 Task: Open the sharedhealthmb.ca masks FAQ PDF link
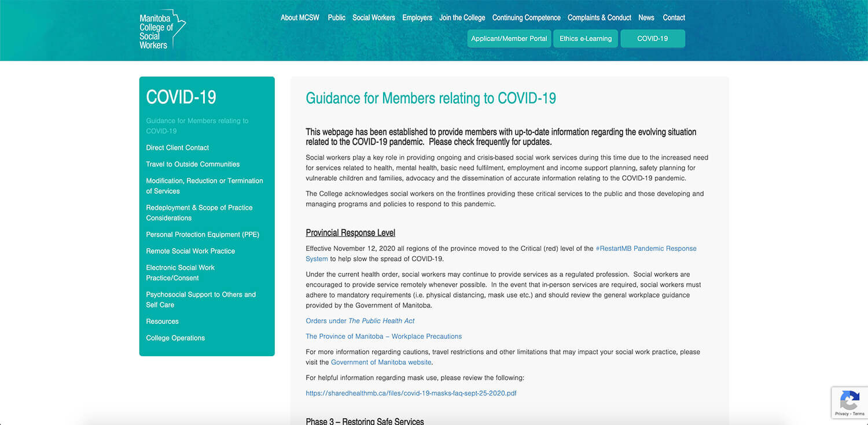pos(411,393)
